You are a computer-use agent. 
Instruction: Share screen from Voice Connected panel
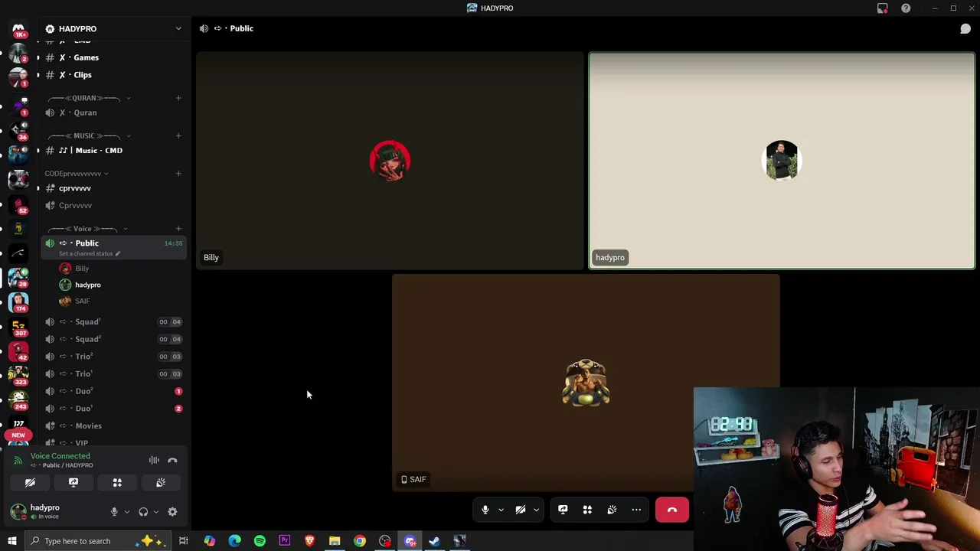[x=73, y=483]
